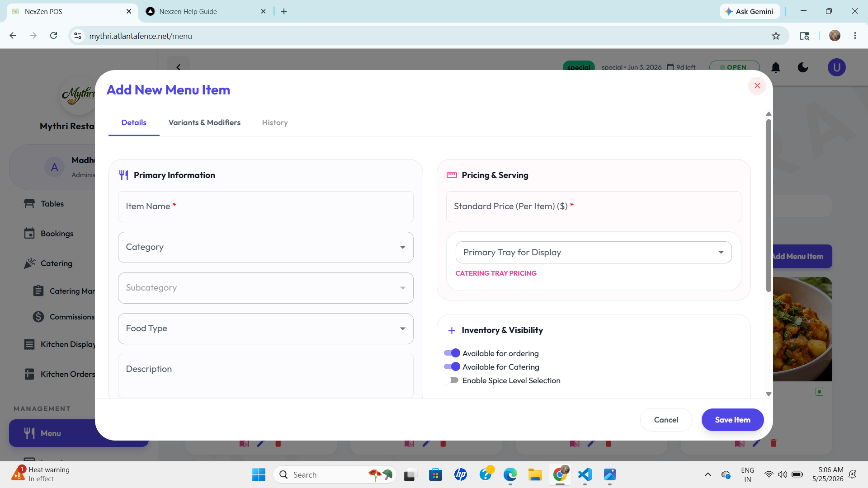Open Kitchen Display in sidebar
The image size is (868, 488).
click(59, 344)
